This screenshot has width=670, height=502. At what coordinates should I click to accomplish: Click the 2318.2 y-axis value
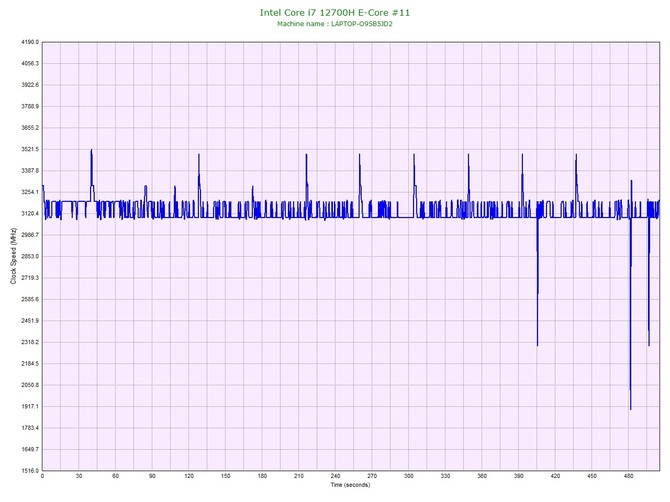30,342
